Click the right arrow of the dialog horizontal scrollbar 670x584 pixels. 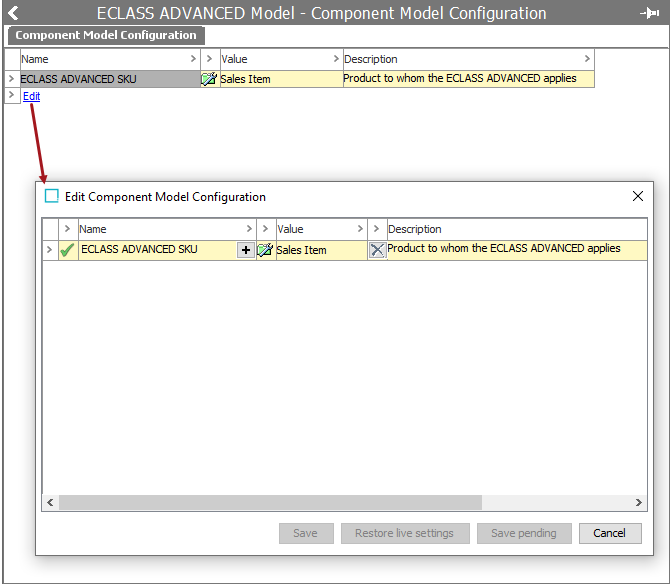pos(638,502)
